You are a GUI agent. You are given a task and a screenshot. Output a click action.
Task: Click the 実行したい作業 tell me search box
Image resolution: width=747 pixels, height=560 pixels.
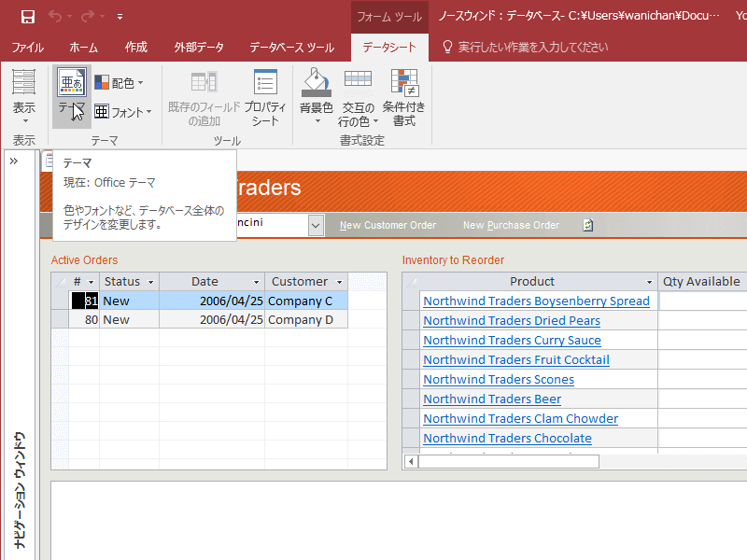[x=532, y=48]
